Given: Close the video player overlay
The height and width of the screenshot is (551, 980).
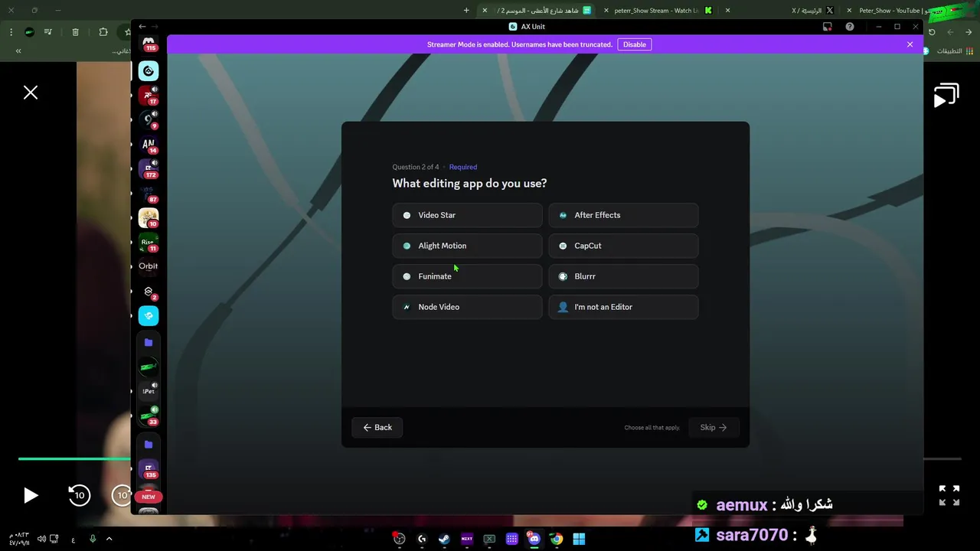Looking at the screenshot, I should [31, 93].
